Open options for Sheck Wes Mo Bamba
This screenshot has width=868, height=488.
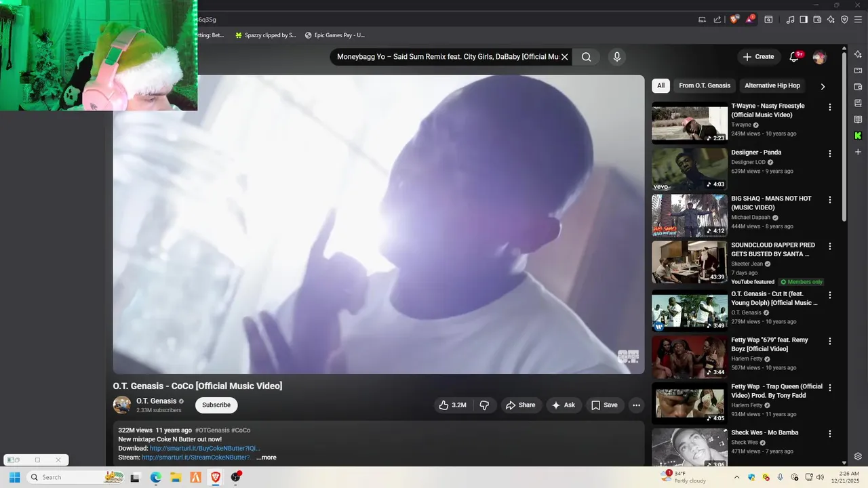pos(829,434)
